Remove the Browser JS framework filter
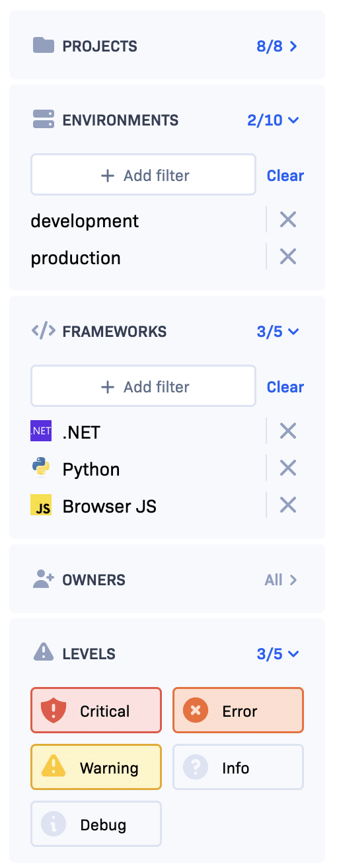This screenshot has width=337, height=868. point(287,505)
